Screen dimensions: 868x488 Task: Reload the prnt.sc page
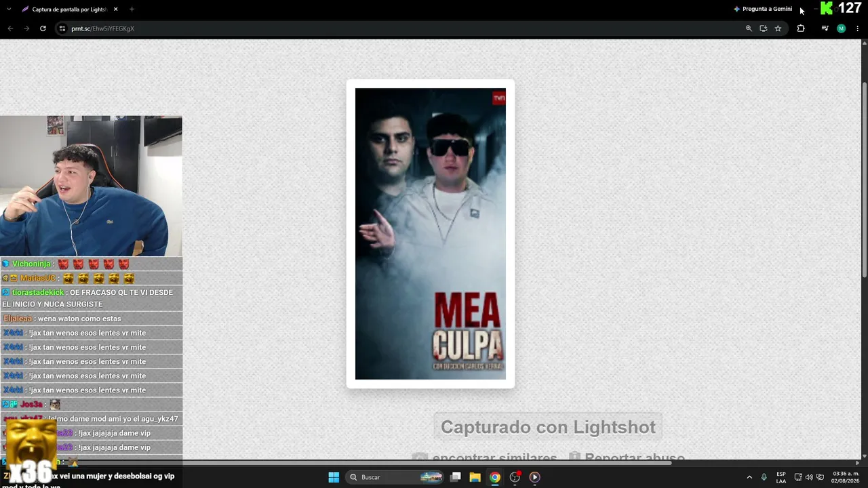click(43, 28)
